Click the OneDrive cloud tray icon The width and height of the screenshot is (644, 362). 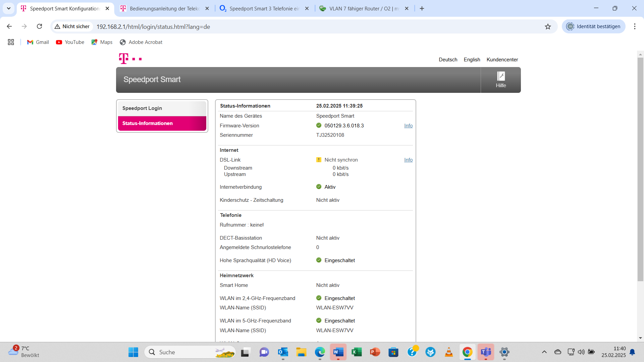coord(557,352)
